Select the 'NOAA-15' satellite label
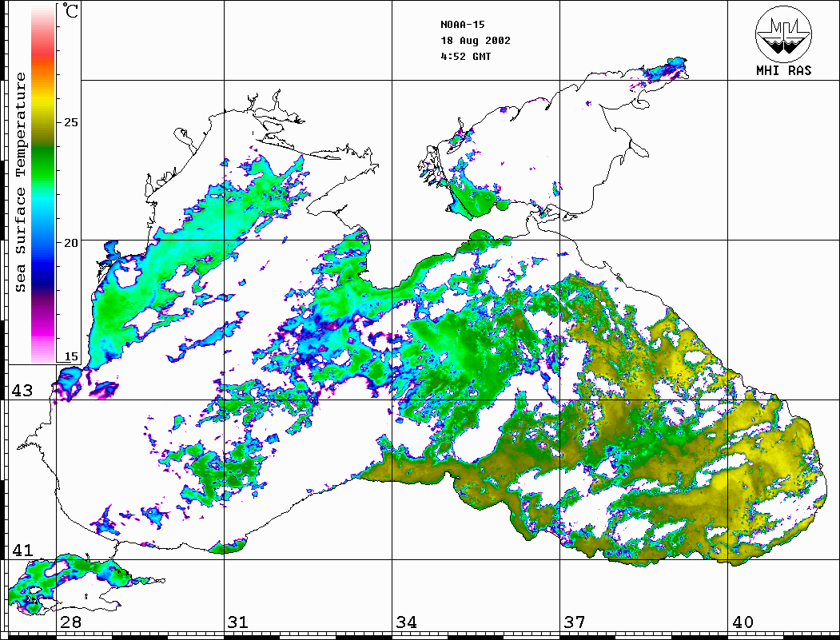Image resolution: width=840 pixels, height=640 pixels. (462, 25)
